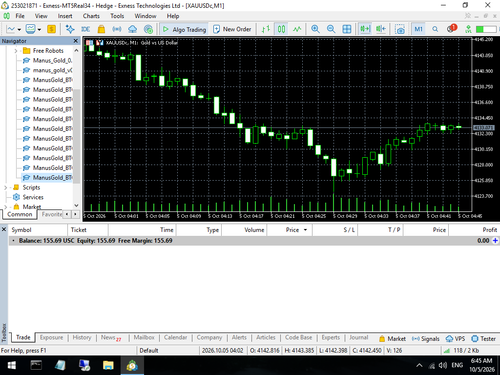Click the highlighted ManusGold_BT expert advisor
This screenshot has height=375, width=500.
point(48,177)
